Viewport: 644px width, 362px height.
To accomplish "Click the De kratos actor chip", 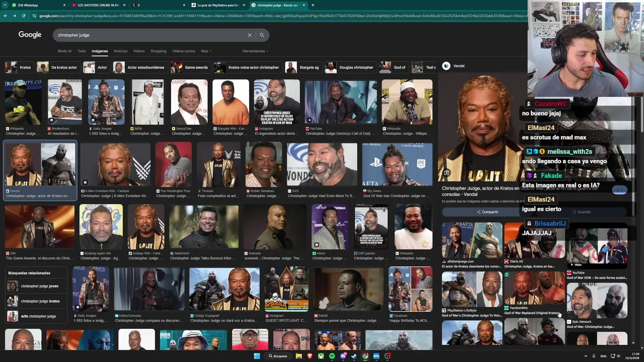I will point(58,67).
